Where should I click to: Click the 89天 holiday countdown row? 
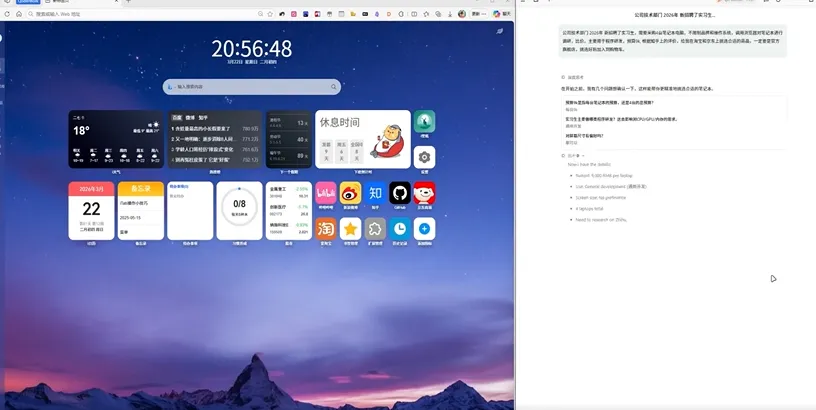(x=289, y=156)
